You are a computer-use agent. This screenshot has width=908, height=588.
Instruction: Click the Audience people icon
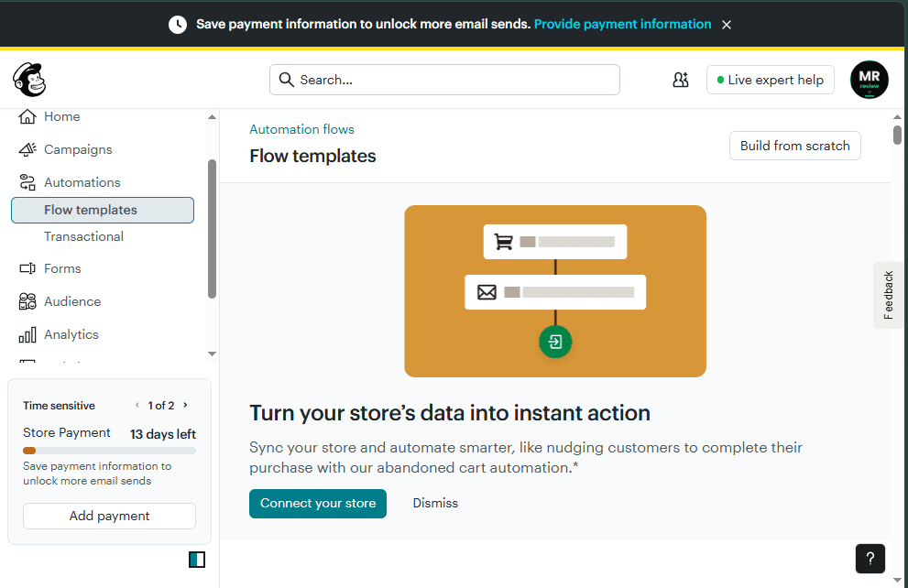click(27, 301)
